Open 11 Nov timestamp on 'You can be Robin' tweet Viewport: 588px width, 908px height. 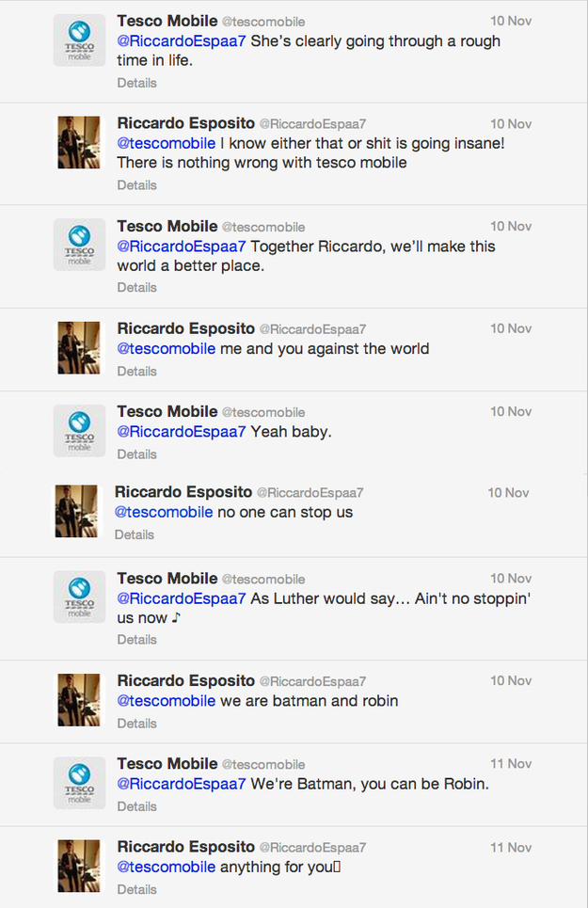point(511,764)
